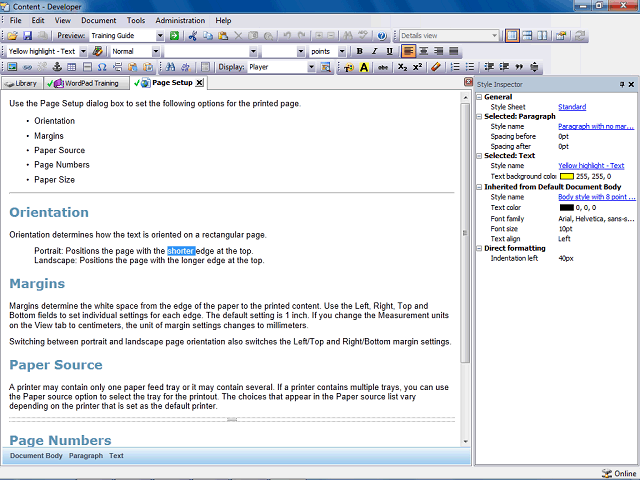Image resolution: width=640 pixels, height=480 pixels.
Task: Click the block quote icon
Action: (519, 67)
